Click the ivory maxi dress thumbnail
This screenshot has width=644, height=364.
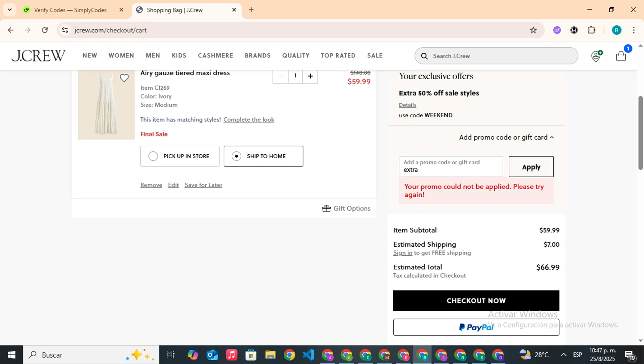106,105
